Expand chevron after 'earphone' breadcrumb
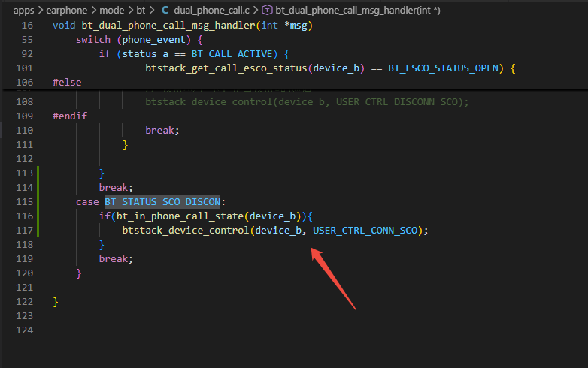588x368 pixels. [93, 10]
